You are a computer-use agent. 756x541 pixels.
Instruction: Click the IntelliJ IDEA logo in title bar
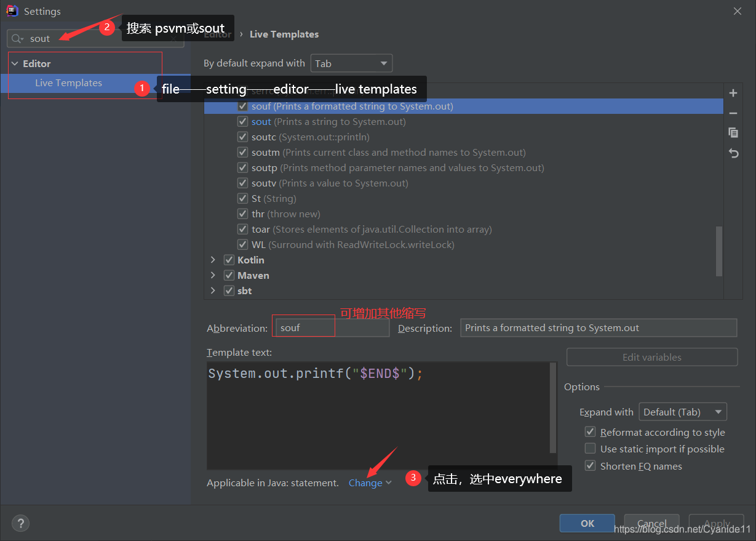(12, 11)
